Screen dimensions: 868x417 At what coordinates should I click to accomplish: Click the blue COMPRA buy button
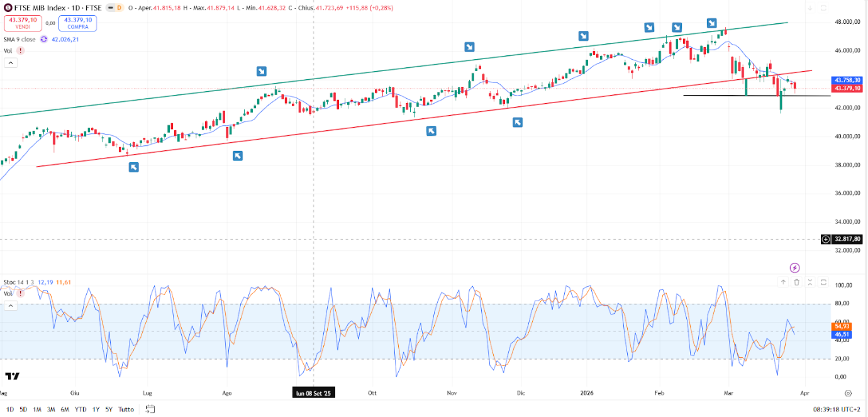(78, 23)
